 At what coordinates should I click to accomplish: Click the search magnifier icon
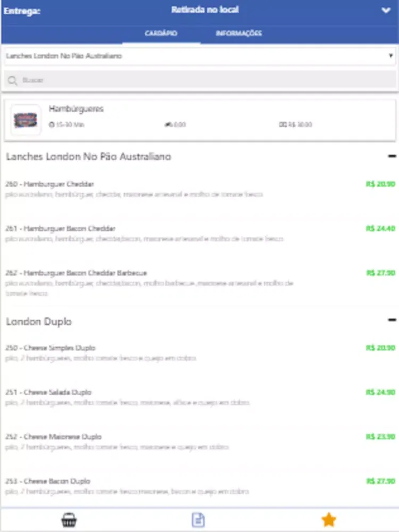pos(13,80)
